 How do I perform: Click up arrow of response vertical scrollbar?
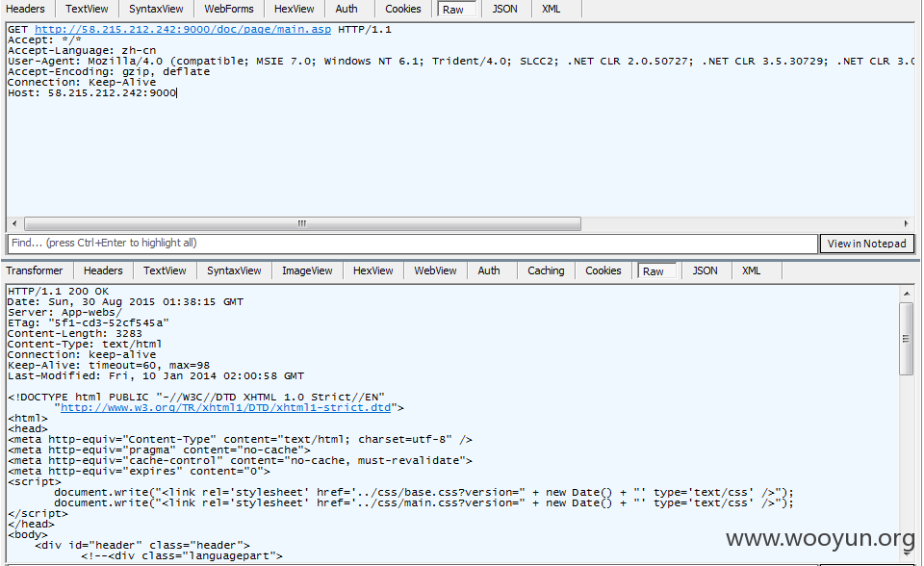point(907,293)
